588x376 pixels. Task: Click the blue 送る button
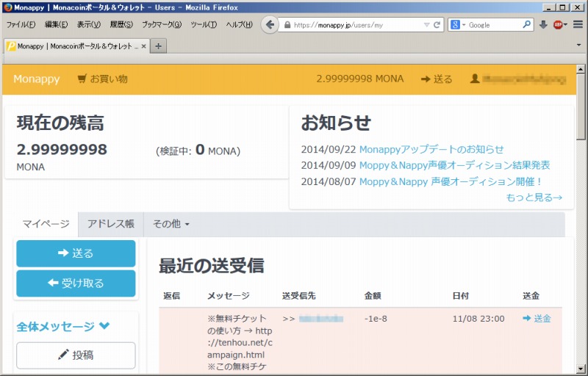pyautogui.click(x=76, y=253)
